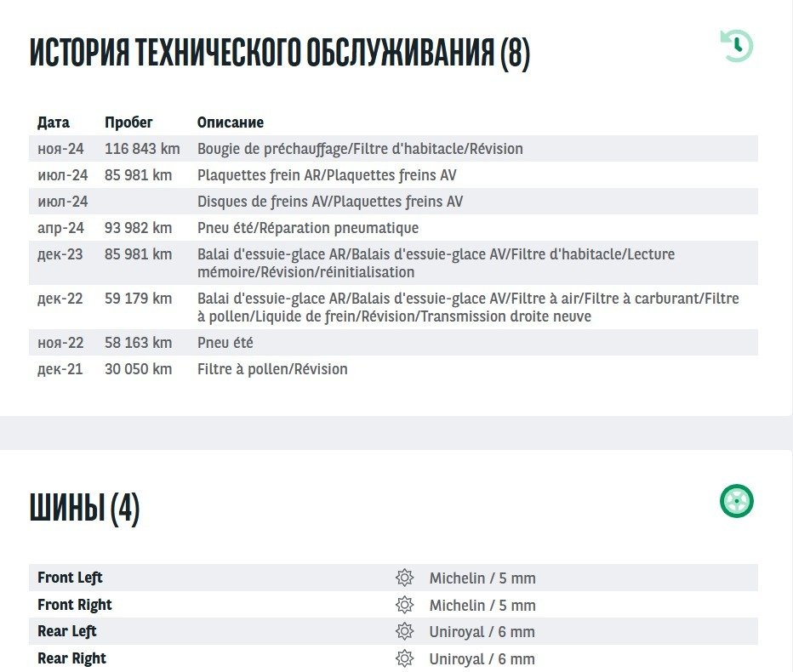This screenshot has width=793, height=672.
Task: Select the Front Left tire label
Action: point(70,578)
